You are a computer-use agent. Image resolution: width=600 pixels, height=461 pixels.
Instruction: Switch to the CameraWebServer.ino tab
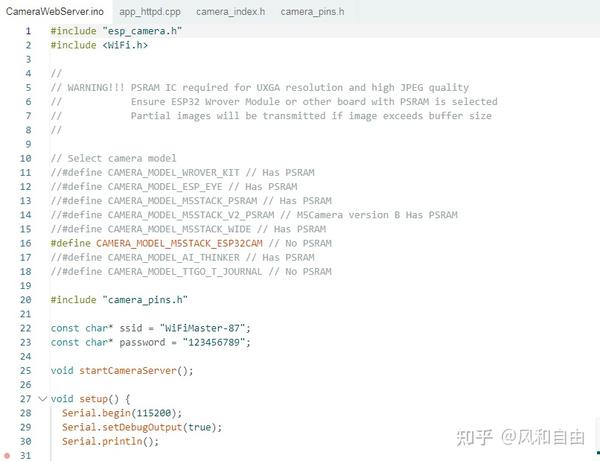[x=55, y=11]
